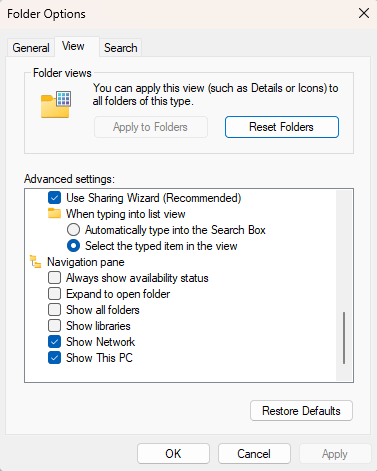
Task: Open the Search tab
Action: coord(121,48)
